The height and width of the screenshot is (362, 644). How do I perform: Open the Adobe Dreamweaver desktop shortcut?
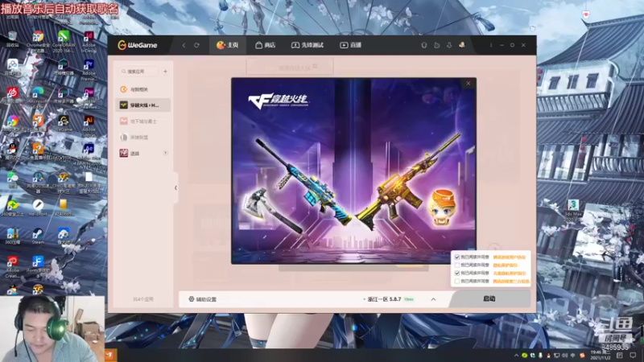tap(89, 97)
